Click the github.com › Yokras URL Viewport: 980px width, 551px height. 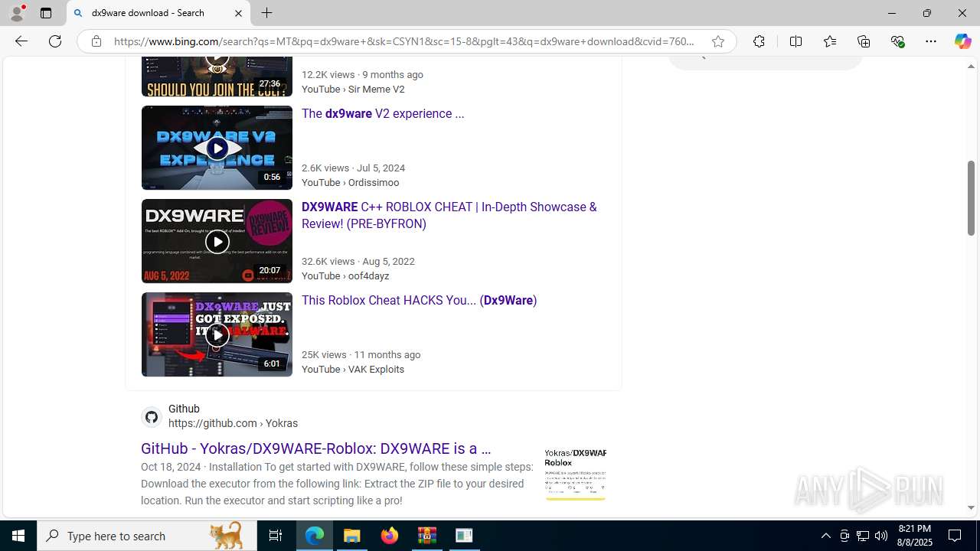(233, 423)
